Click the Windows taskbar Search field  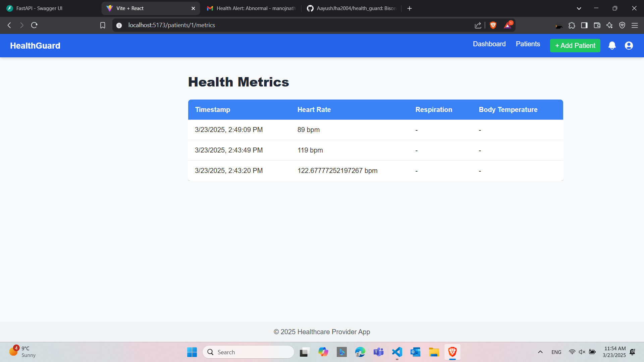(248, 352)
